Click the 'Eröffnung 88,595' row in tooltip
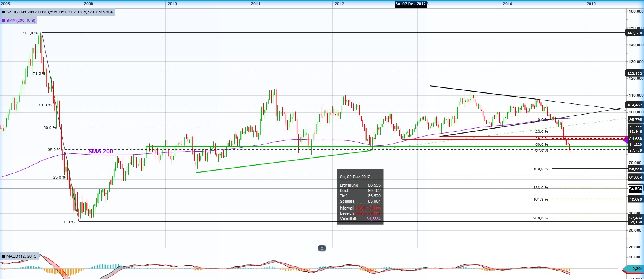The width and height of the screenshot is (644, 279). [360, 185]
